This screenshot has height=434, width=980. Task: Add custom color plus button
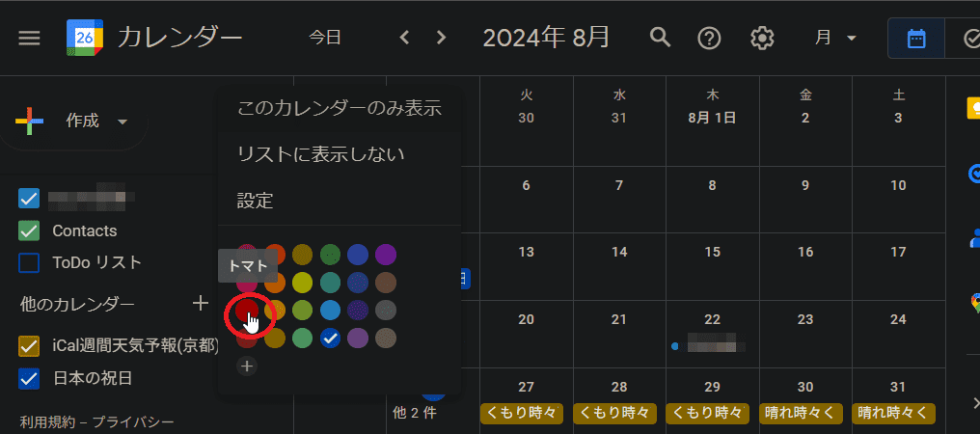[247, 366]
